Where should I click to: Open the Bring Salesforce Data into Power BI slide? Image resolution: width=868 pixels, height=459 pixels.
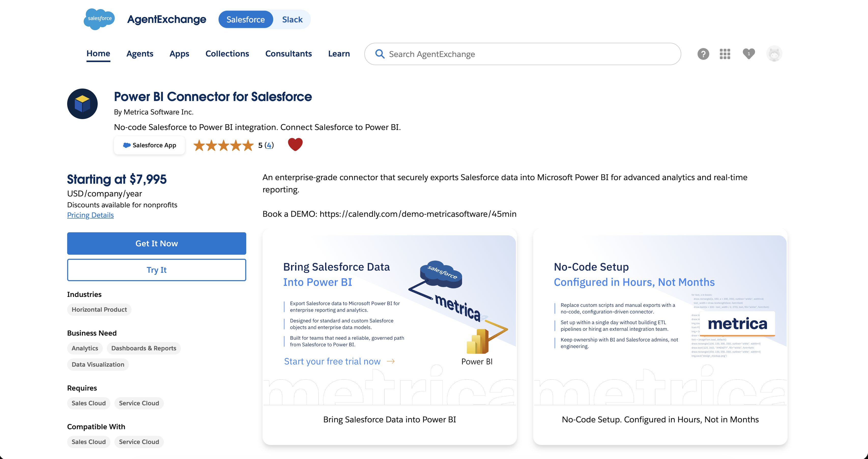coord(389,320)
